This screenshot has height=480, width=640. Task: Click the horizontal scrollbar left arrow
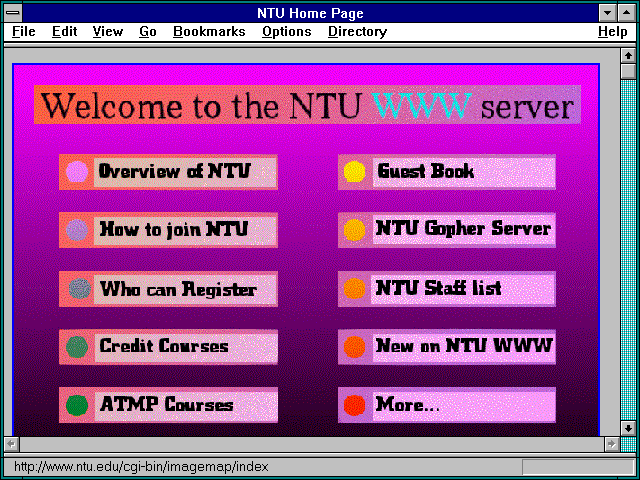(x=11, y=444)
